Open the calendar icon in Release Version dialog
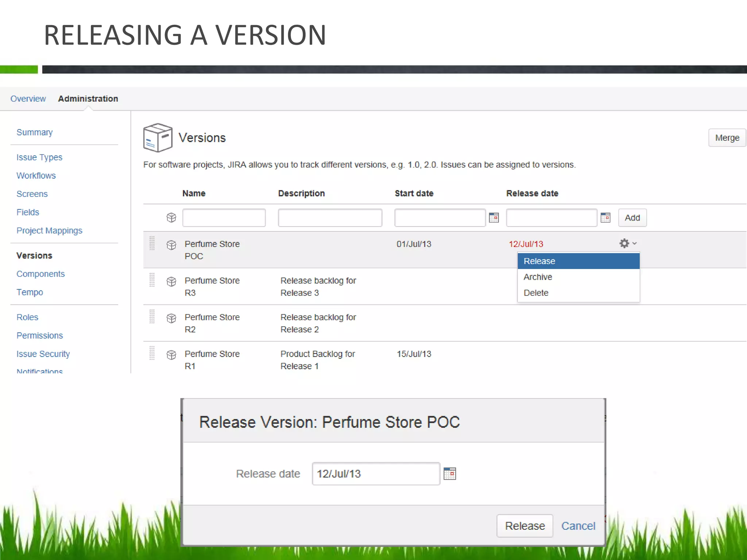Viewport: 747px width, 560px height. coord(450,474)
